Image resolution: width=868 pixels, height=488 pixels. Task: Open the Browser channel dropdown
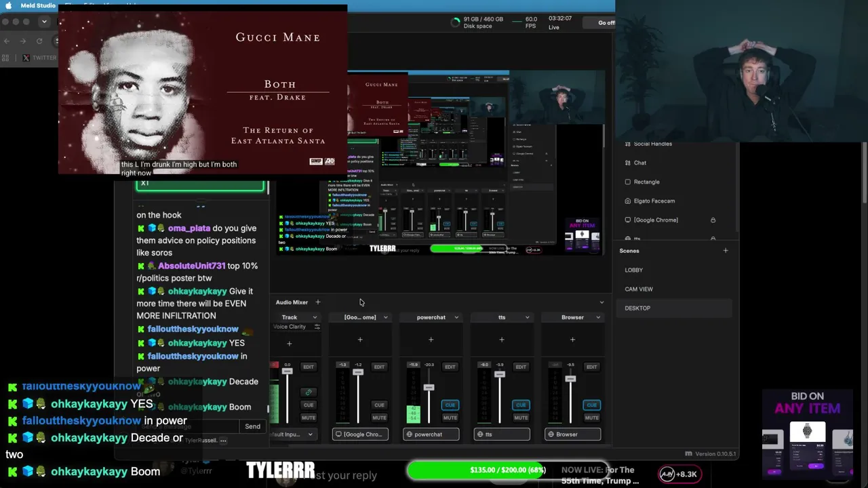click(598, 317)
